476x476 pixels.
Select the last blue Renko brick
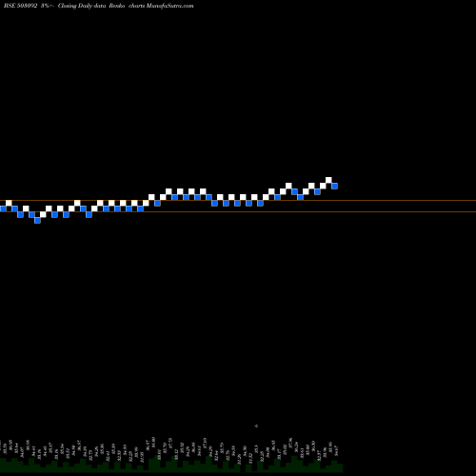tap(334, 186)
